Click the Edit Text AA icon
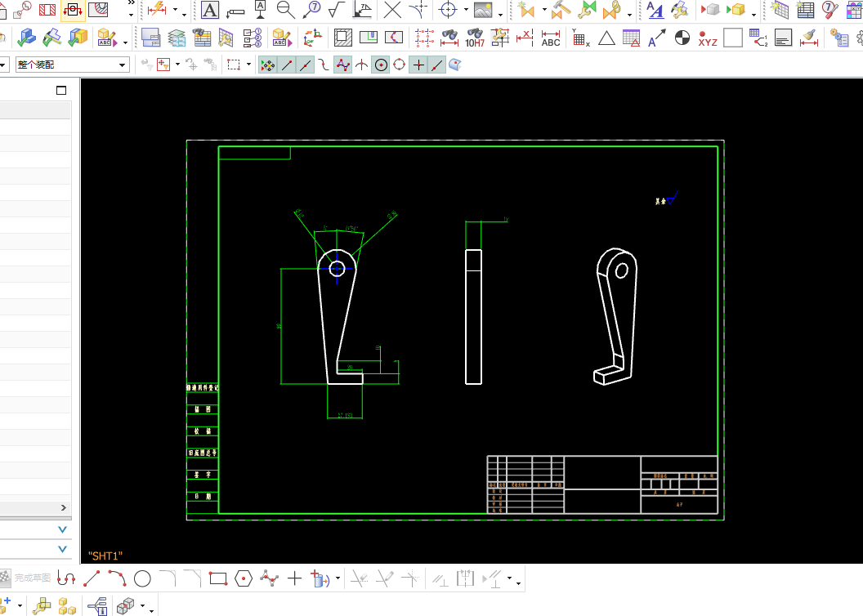This screenshot has width=863, height=616. point(655,9)
